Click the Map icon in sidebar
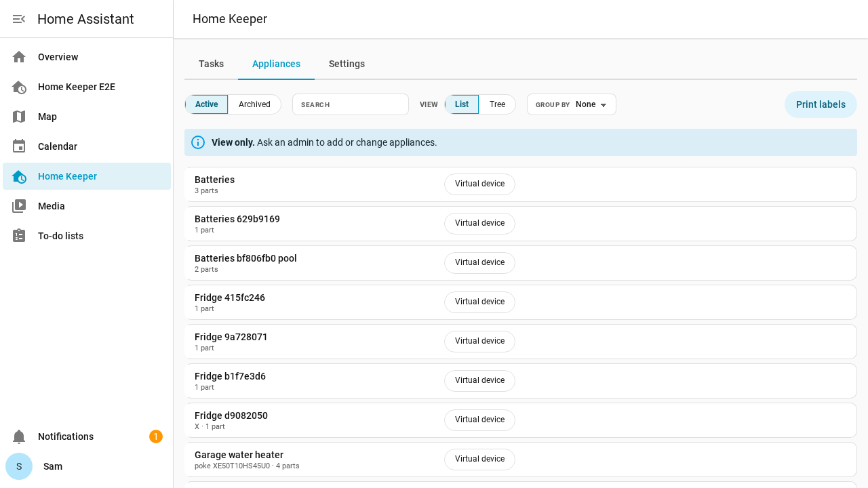868x488 pixels. click(x=19, y=117)
